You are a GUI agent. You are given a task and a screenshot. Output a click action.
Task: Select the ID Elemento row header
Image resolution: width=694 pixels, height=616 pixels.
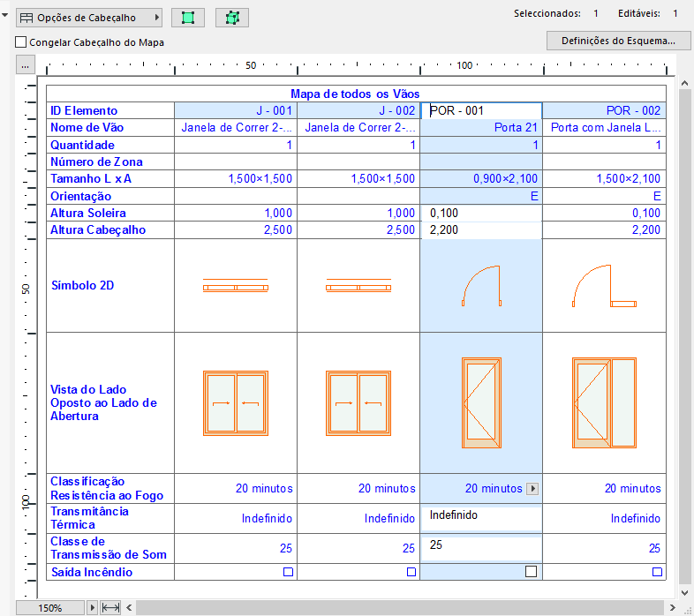[x=110, y=110]
